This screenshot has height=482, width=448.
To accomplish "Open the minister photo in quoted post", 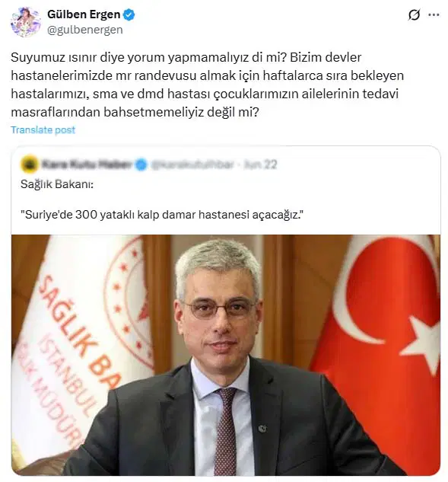I will [226, 355].
